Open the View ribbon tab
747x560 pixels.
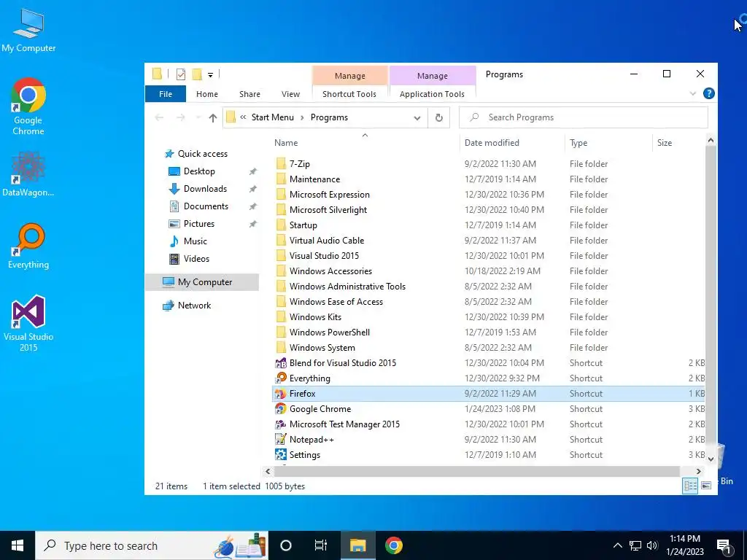pyautogui.click(x=290, y=94)
